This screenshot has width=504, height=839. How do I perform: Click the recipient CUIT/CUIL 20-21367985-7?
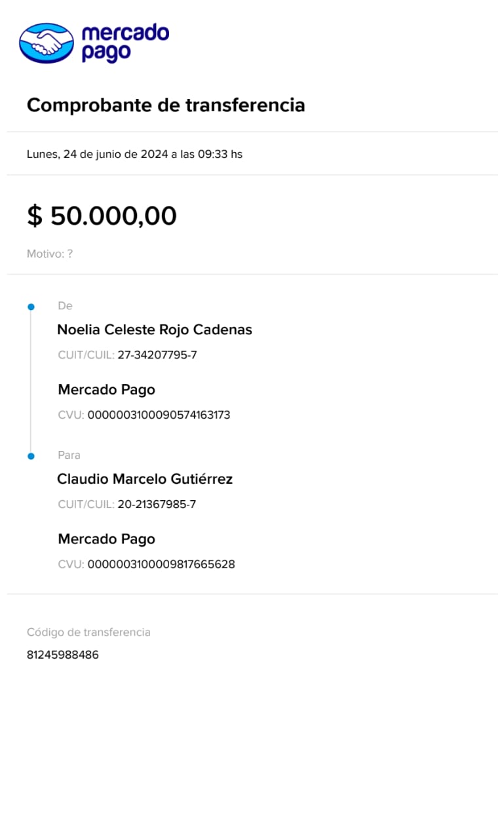tap(157, 505)
